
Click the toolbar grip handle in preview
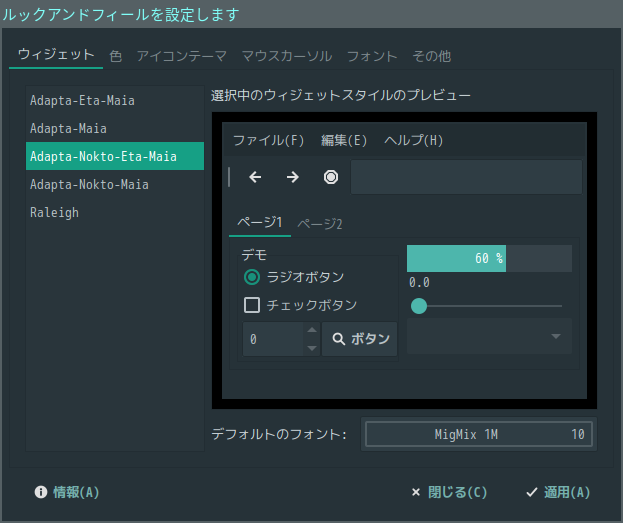pyautogui.click(x=229, y=177)
